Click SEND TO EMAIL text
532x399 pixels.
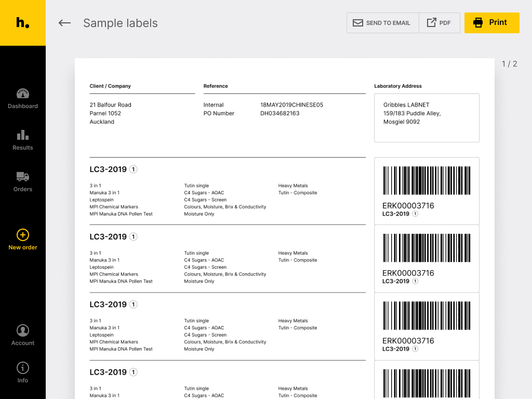[x=388, y=23]
